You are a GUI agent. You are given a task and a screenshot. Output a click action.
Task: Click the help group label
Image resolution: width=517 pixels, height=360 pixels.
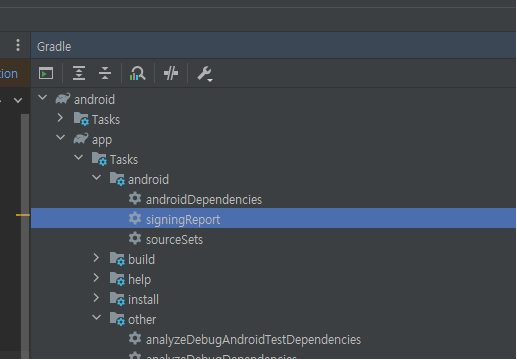click(x=139, y=280)
